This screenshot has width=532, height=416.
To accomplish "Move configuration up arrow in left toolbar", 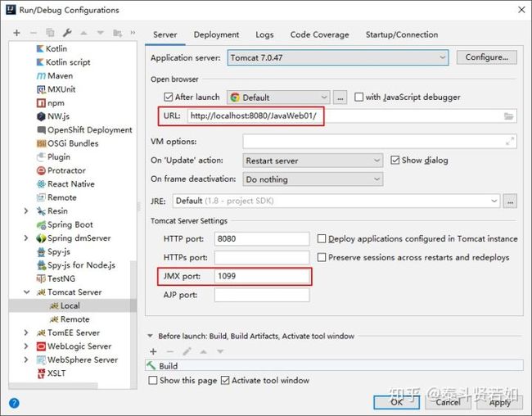I will point(83,33).
